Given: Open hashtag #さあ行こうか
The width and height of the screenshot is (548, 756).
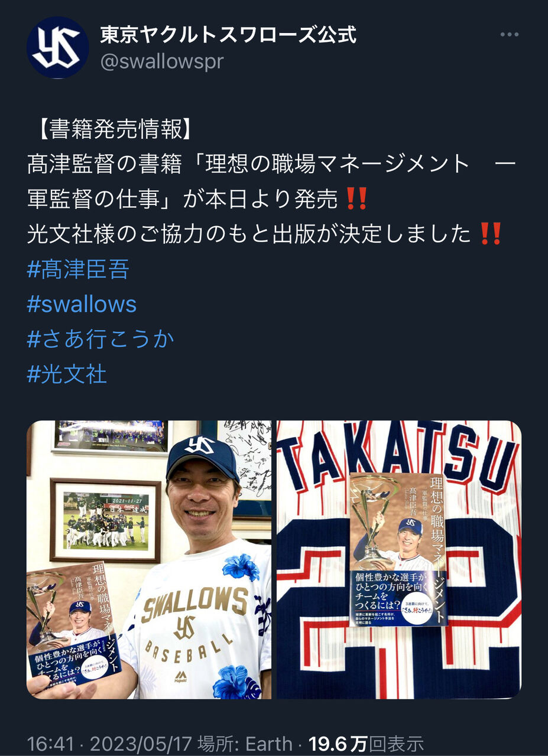Looking at the screenshot, I should 101,339.
